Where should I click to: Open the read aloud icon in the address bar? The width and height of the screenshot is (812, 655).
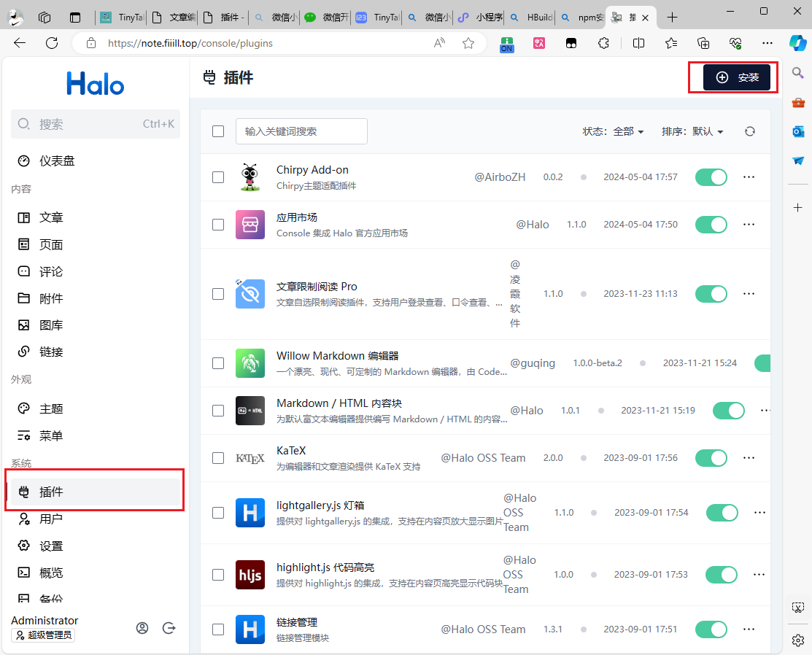[x=439, y=43]
